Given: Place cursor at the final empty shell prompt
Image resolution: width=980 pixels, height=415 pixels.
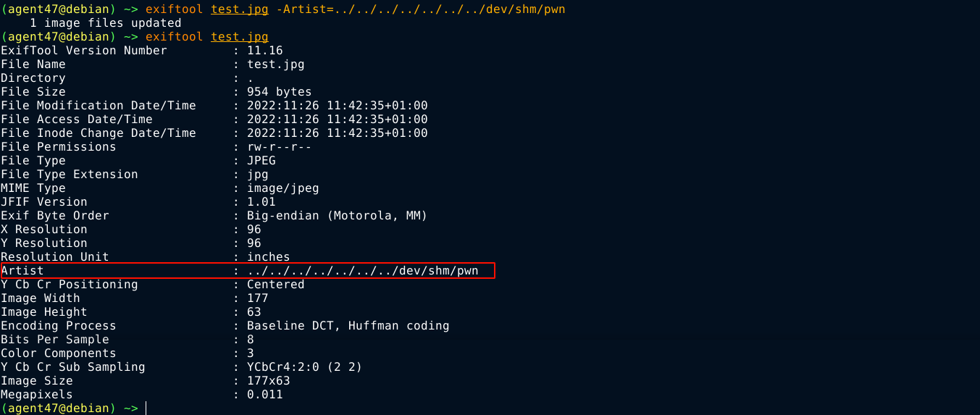Looking at the screenshot, I should point(146,408).
